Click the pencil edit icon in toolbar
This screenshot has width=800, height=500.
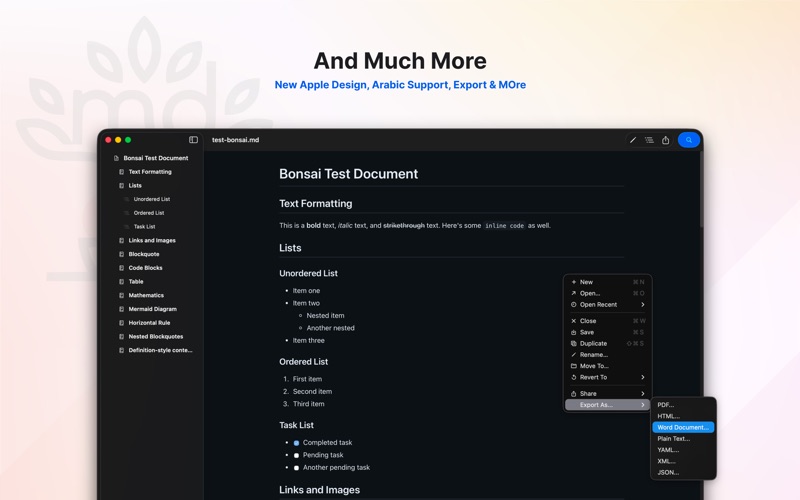click(633, 140)
